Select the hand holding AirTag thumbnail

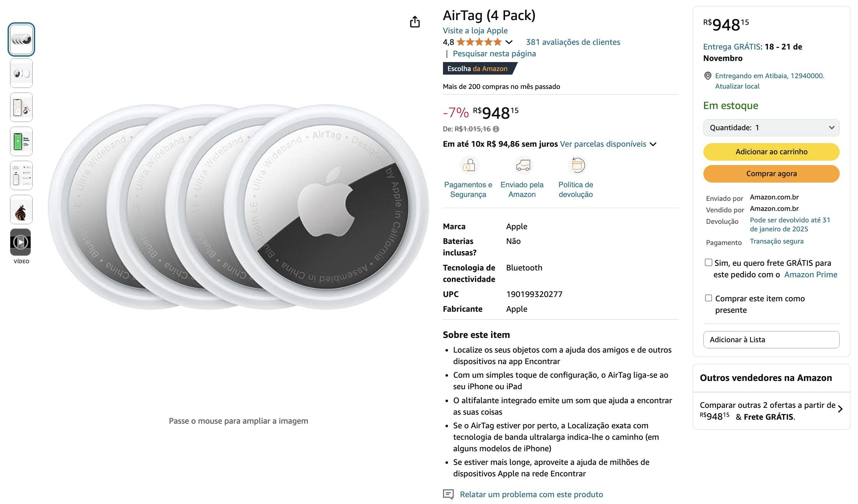pos(21,210)
